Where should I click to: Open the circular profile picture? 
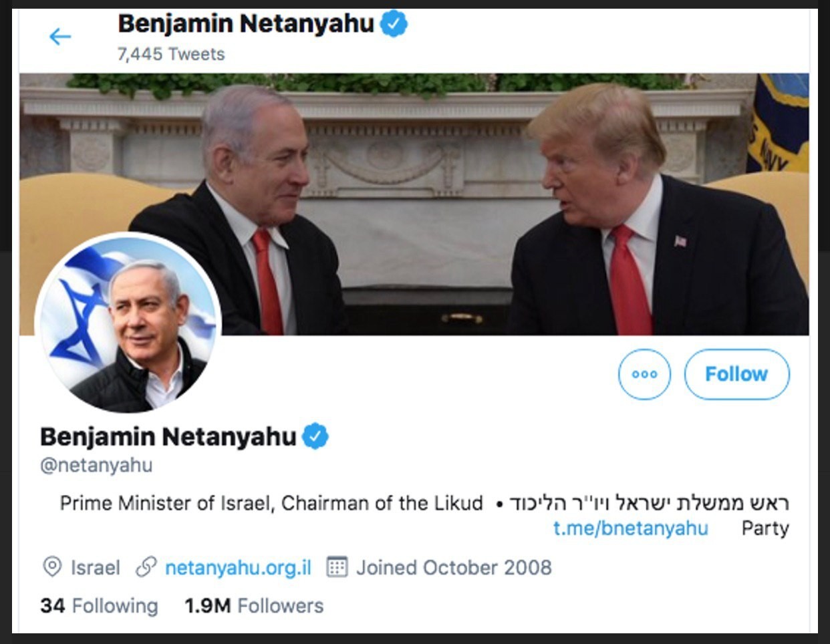pos(128,323)
